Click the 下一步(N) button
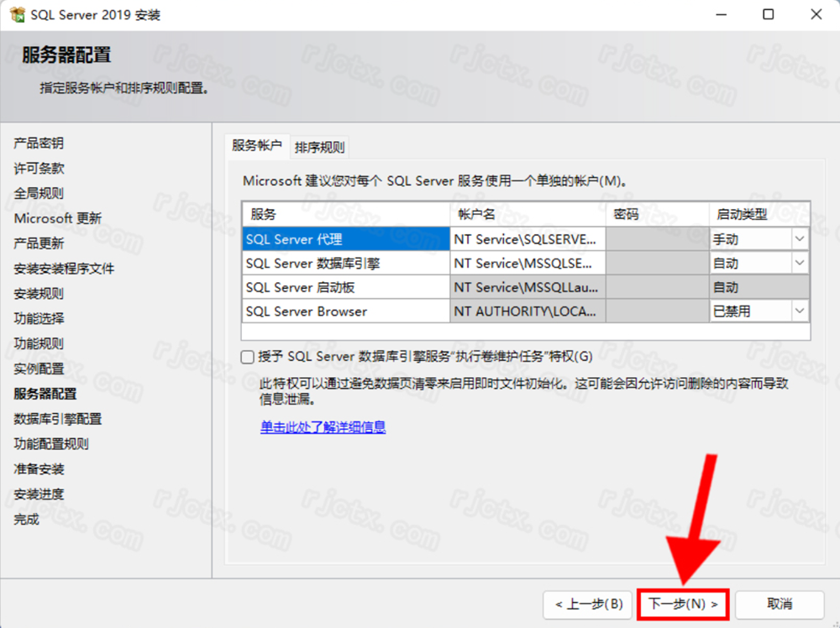This screenshot has height=628, width=840. click(682, 604)
